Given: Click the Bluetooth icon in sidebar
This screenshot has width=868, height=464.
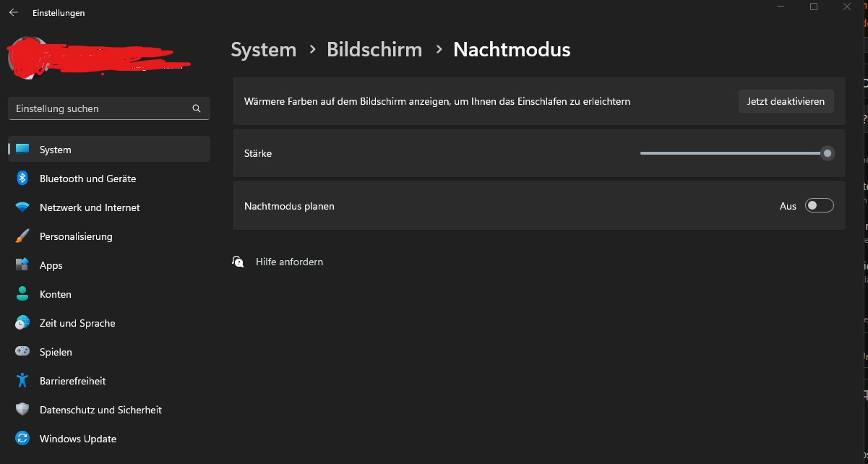Looking at the screenshot, I should click(x=22, y=179).
